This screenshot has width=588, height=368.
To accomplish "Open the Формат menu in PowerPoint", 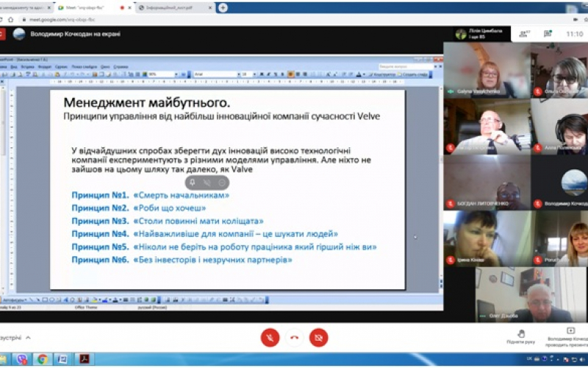I will 45,67.
